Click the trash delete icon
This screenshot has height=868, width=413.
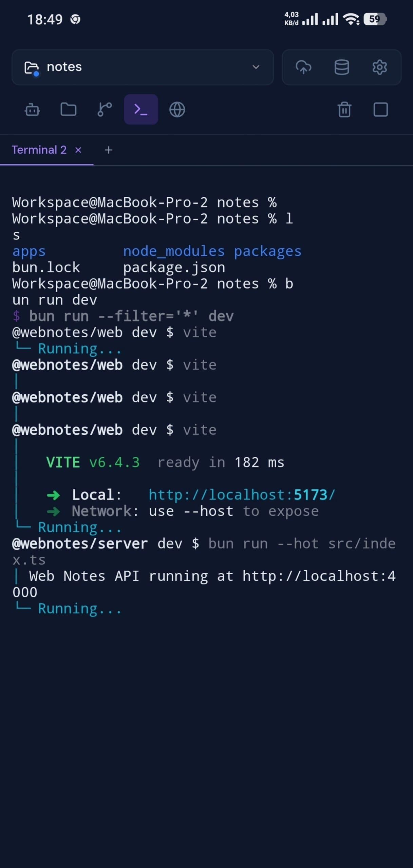pyautogui.click(x=344, y=110)
